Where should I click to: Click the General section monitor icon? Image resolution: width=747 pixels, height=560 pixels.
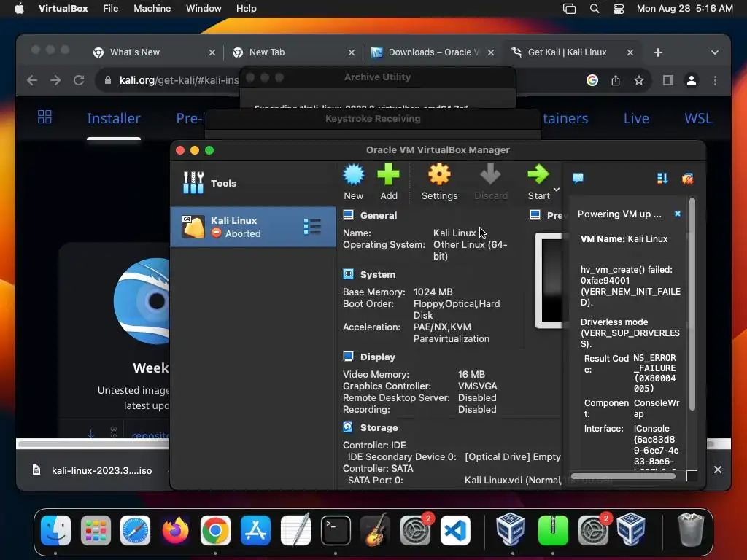(348, 215)
